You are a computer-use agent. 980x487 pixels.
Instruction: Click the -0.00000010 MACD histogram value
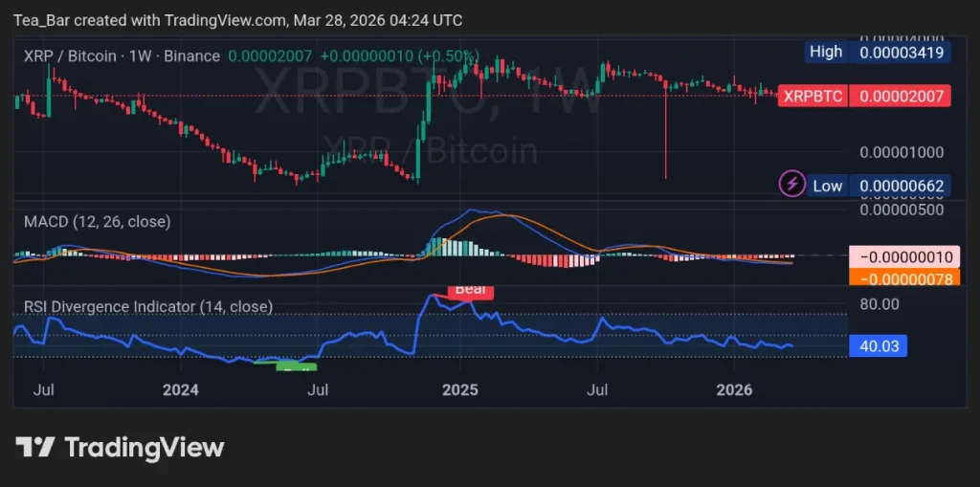coord(904,257)
